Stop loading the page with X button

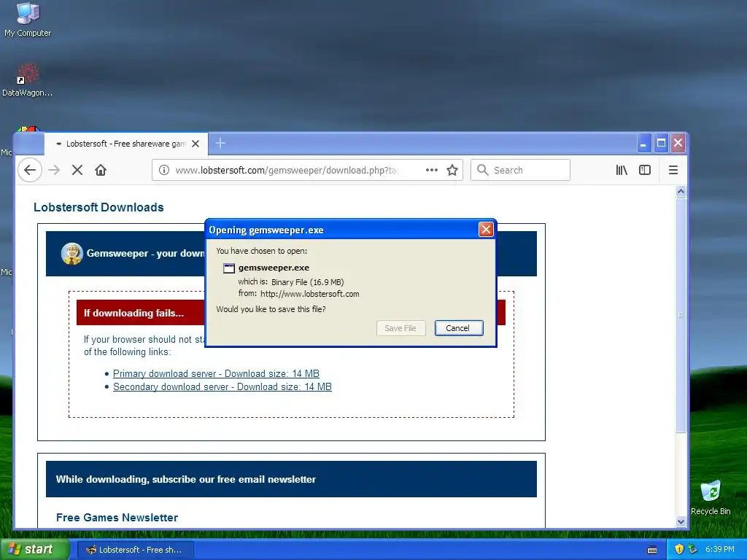coord(77,170)
